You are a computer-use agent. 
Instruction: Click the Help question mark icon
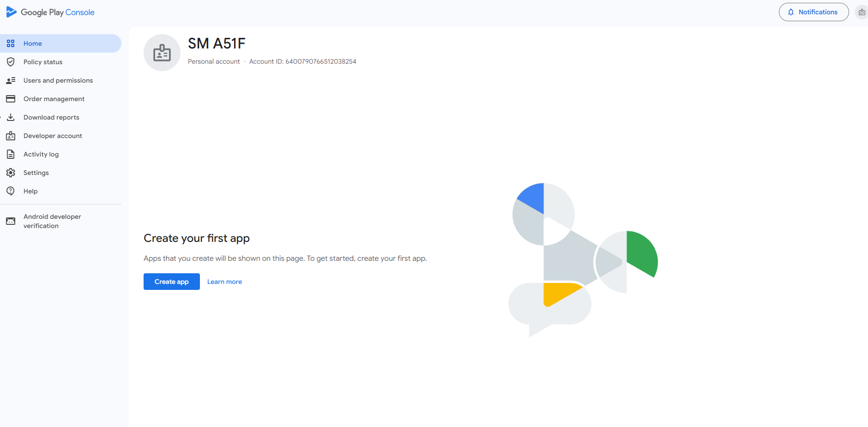click(x=11, y=191)
